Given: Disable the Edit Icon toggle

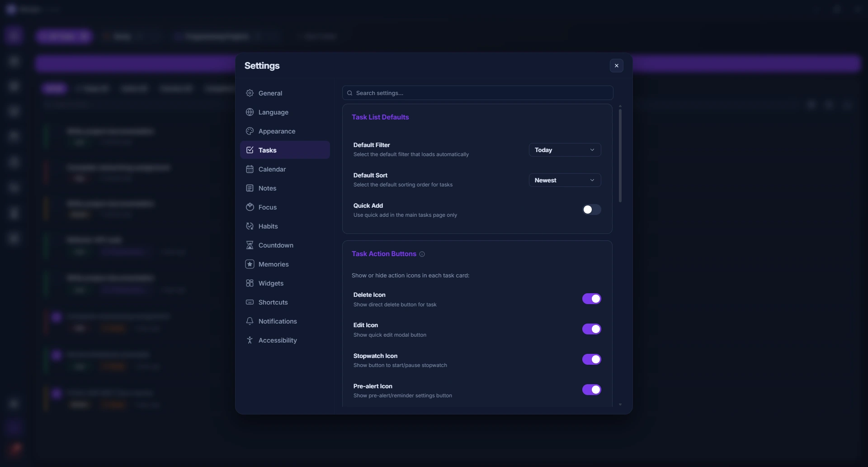Looking at the screenshot, I should (591, 329).
